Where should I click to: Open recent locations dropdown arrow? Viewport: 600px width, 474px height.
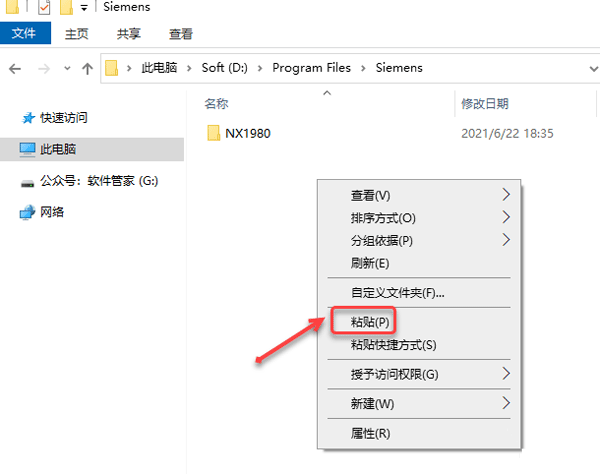pos(67,68)
